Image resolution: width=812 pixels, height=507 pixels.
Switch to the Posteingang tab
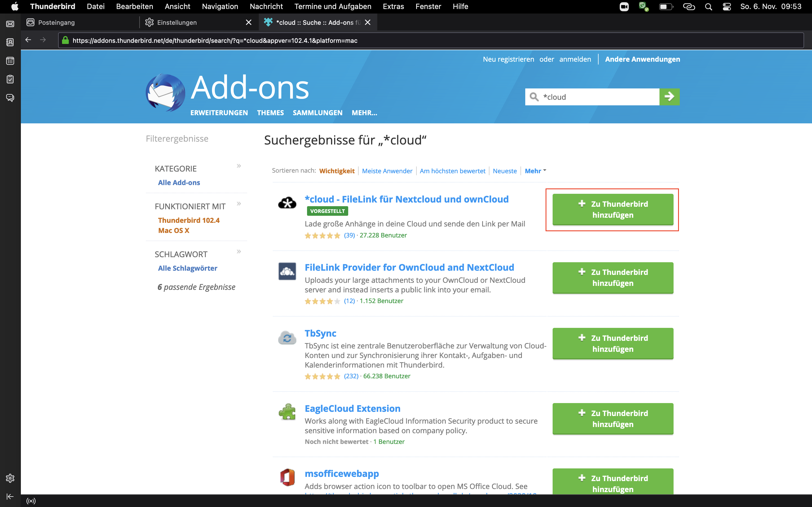56,23
